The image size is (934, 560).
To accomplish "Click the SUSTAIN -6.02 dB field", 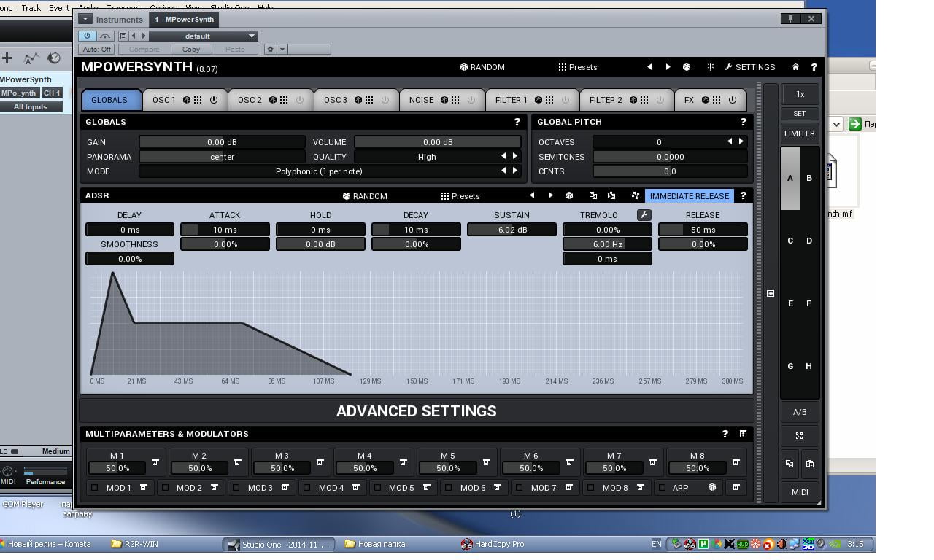I will coord(512,230).
